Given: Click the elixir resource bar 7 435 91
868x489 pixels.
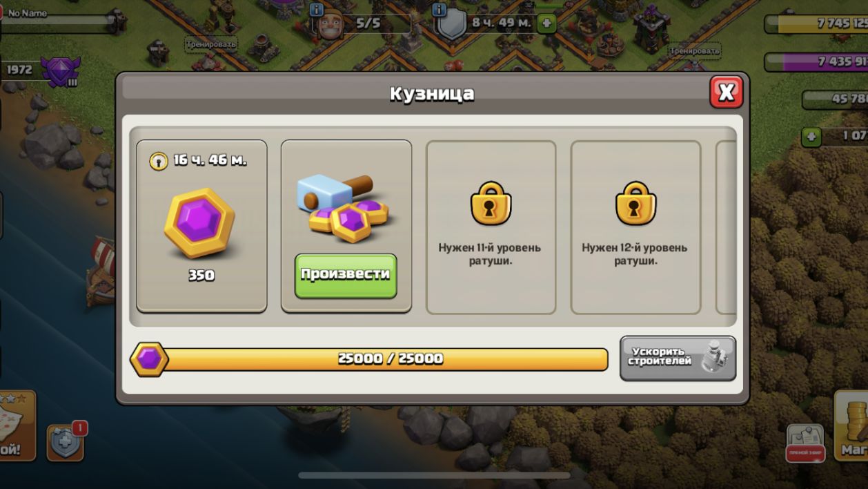Looking at the screenshot, I should (x=816, y=62).
